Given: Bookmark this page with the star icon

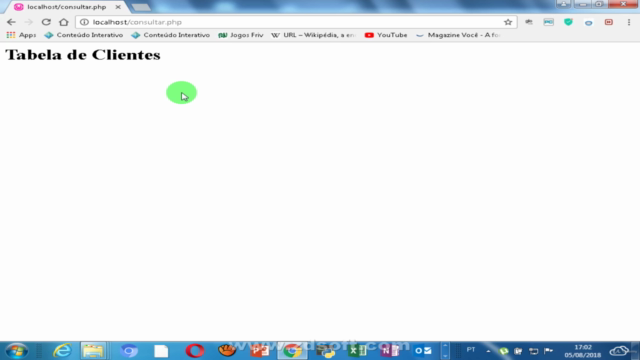Looking at the screenshot, I should click(508, 22).
